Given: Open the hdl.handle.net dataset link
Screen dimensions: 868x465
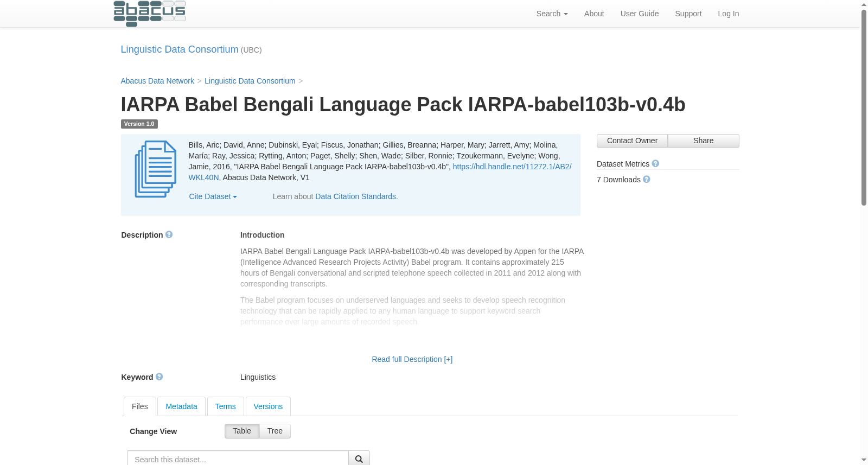Looking at the screenshot, I should pos(512,167).
